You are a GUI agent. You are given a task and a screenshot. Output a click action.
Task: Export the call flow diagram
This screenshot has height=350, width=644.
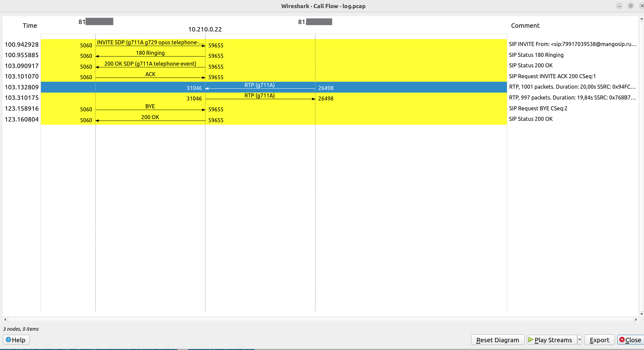[599, 340]
